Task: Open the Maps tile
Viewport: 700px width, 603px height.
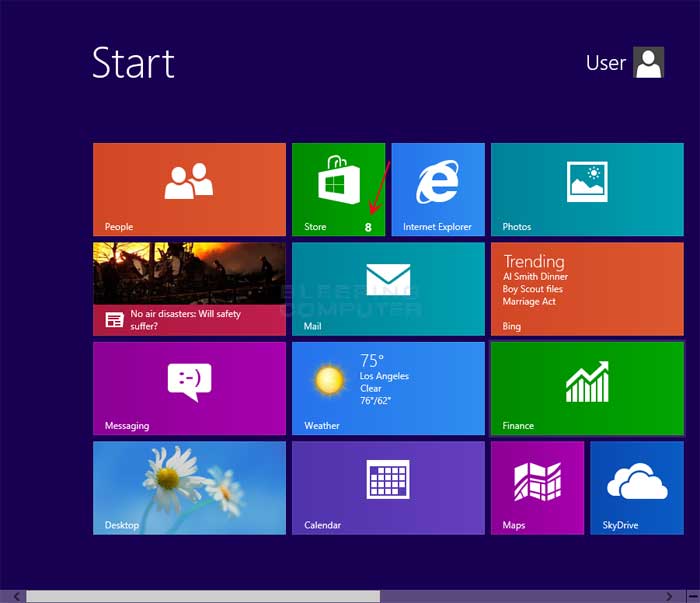Action: [x=538, y=488]
